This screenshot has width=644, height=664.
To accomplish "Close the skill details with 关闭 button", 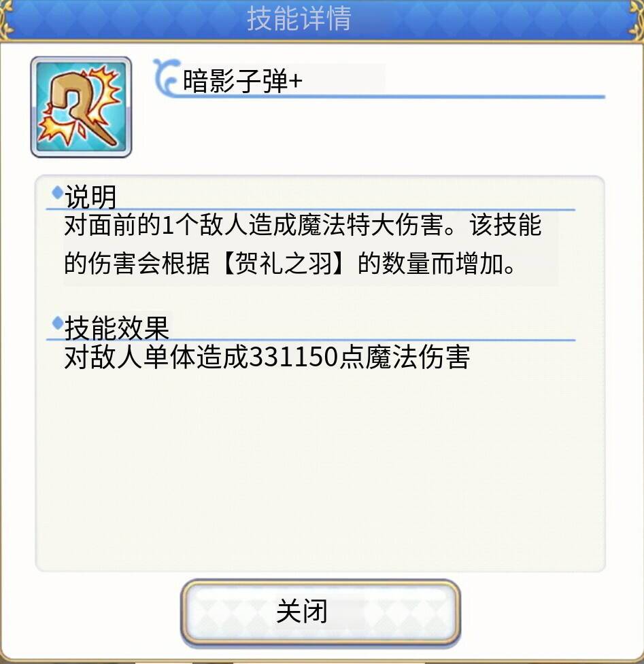I will coord(320,612).
